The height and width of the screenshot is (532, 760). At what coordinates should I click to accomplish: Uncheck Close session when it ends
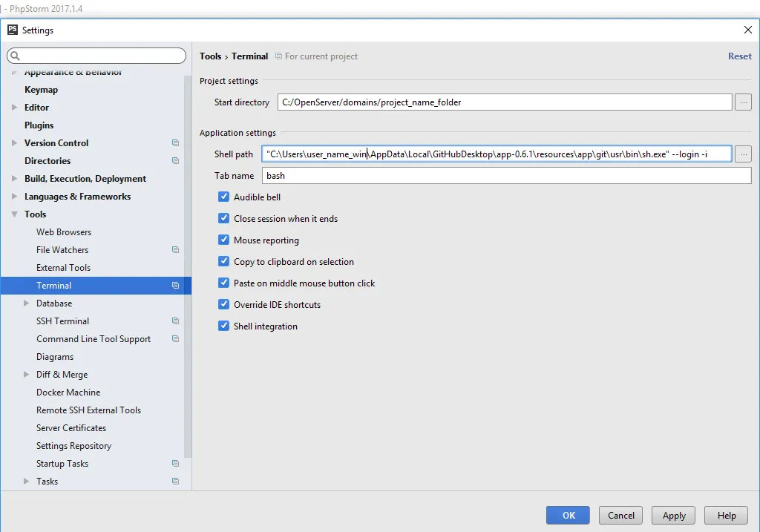point(223,218)
